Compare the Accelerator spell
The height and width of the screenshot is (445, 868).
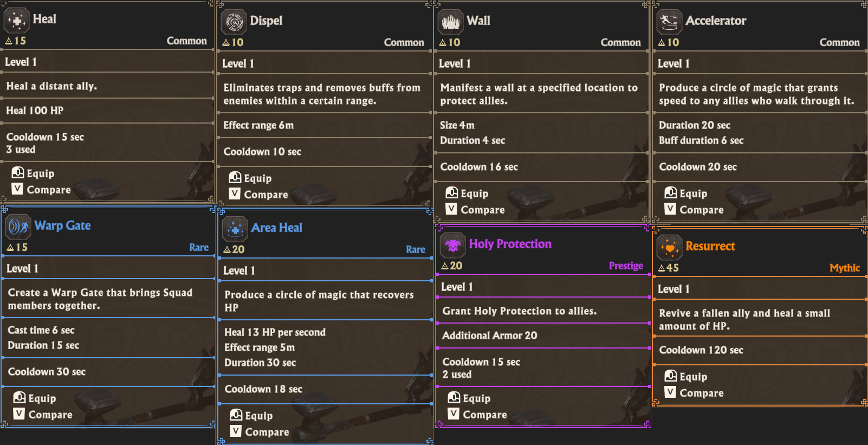pos(694,210)
